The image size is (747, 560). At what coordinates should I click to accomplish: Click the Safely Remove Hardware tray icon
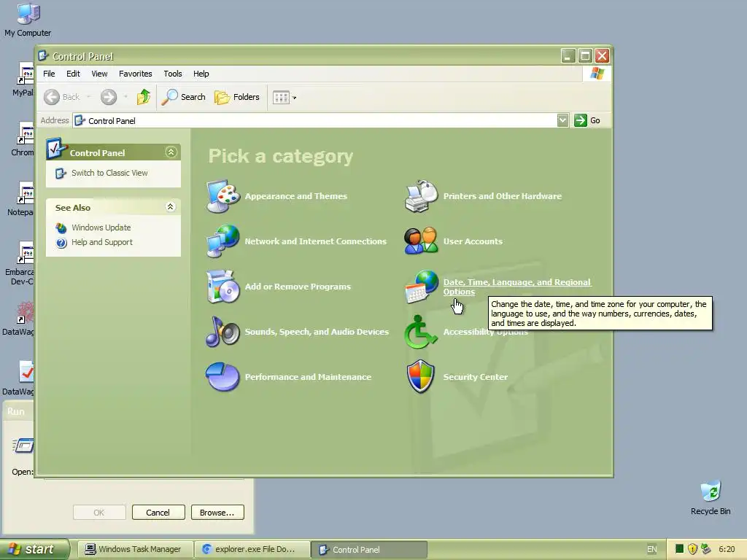tap(706, 549)
